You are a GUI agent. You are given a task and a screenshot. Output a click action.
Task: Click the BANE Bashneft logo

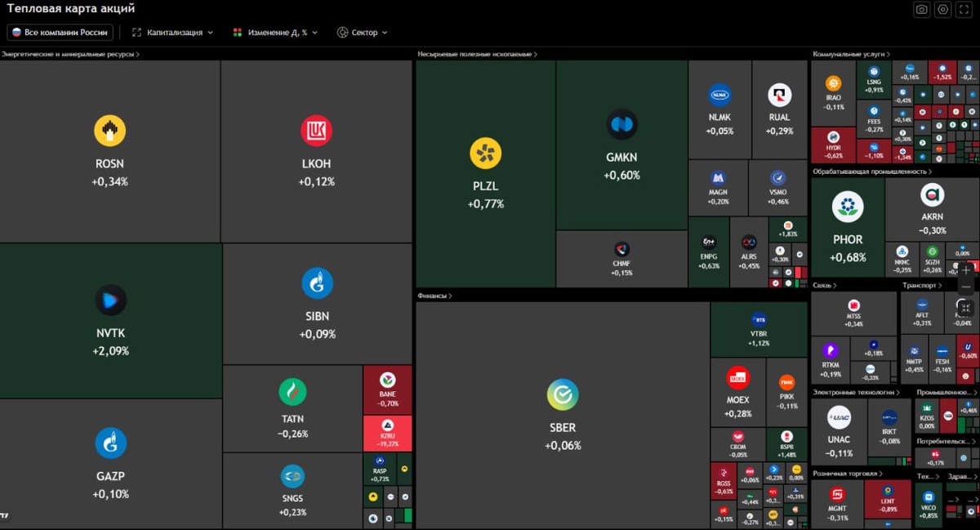(x=387, y=380)
